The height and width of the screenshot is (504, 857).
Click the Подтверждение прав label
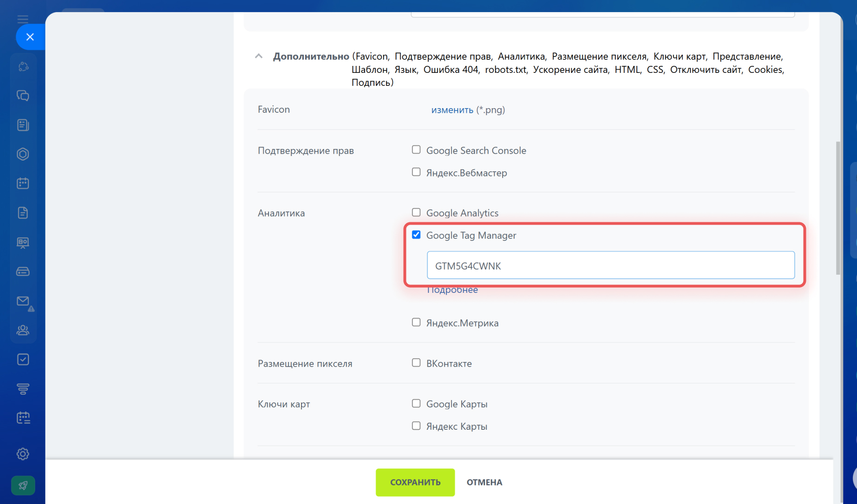[x=306, y=151]
